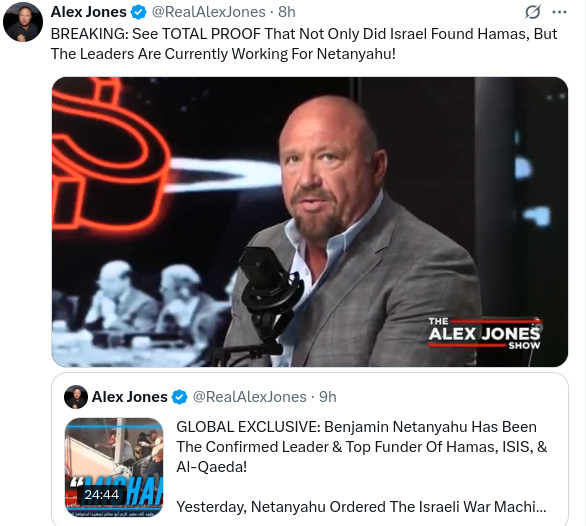Open the GLOBAL EXCLUSIVE quoted post text

[361, 447]
